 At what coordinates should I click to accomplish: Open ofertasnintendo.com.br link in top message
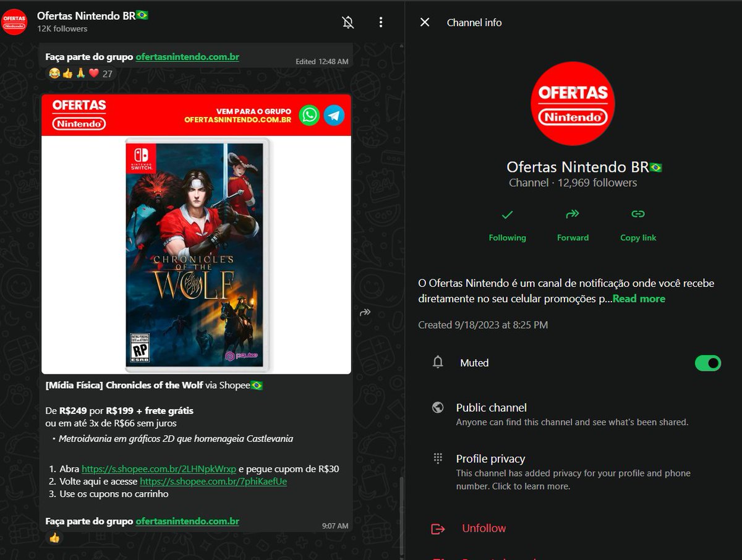click(187, 57)
